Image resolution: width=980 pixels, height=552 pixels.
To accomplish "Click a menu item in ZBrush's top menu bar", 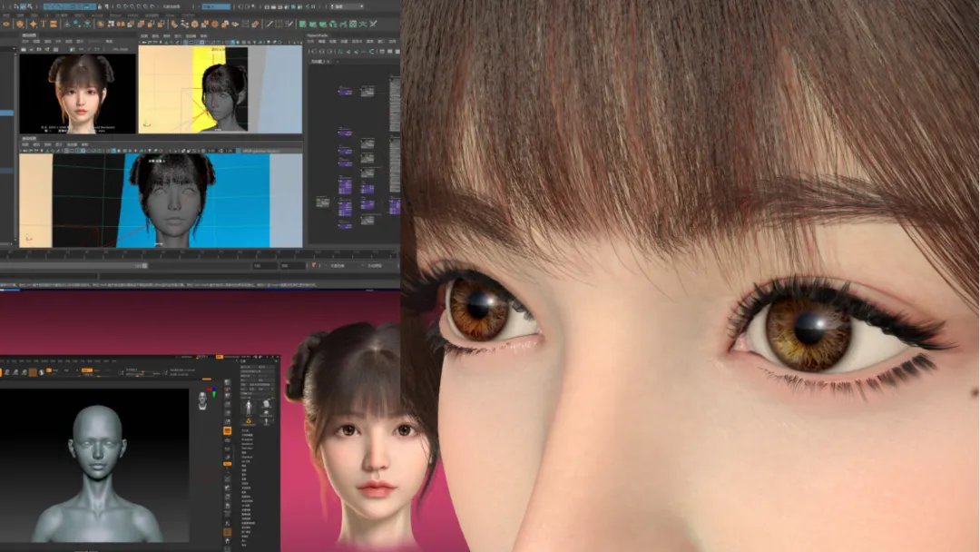I will click(x=27, y=360).
